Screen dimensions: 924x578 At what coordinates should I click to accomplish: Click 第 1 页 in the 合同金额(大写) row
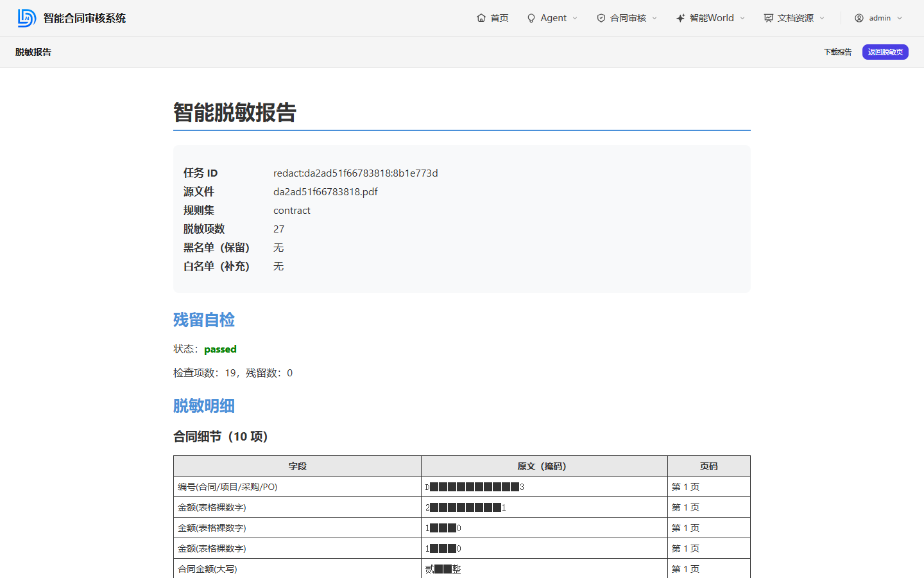point(685,569)
